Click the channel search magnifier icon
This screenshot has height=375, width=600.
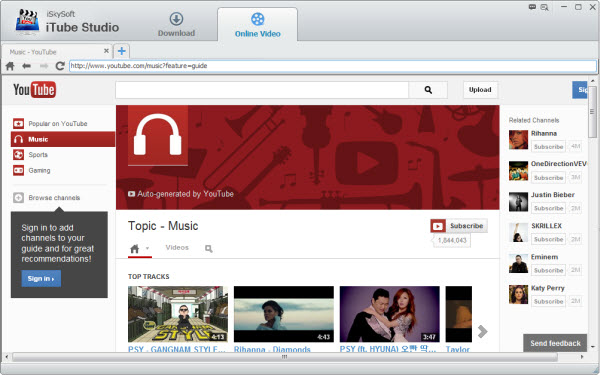coord(209,249)
